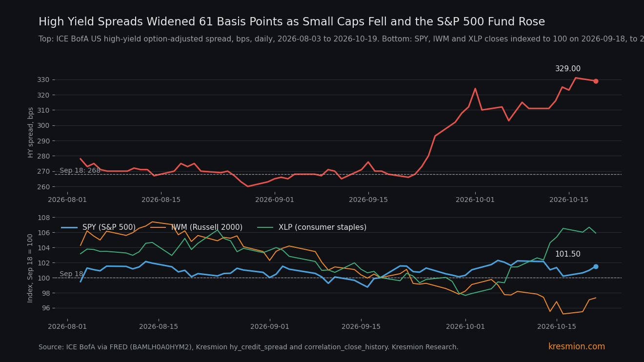Screen dimensions: 644x362
Task: Click the 'HY spread, bps' axis title
Action: click(x=31, y=132)
